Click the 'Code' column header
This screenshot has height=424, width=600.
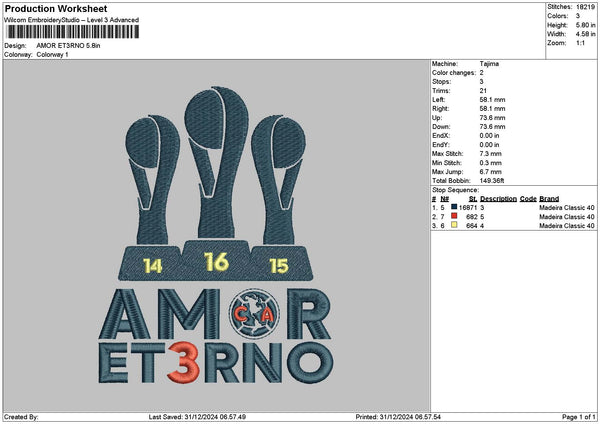tap(528, 199)
